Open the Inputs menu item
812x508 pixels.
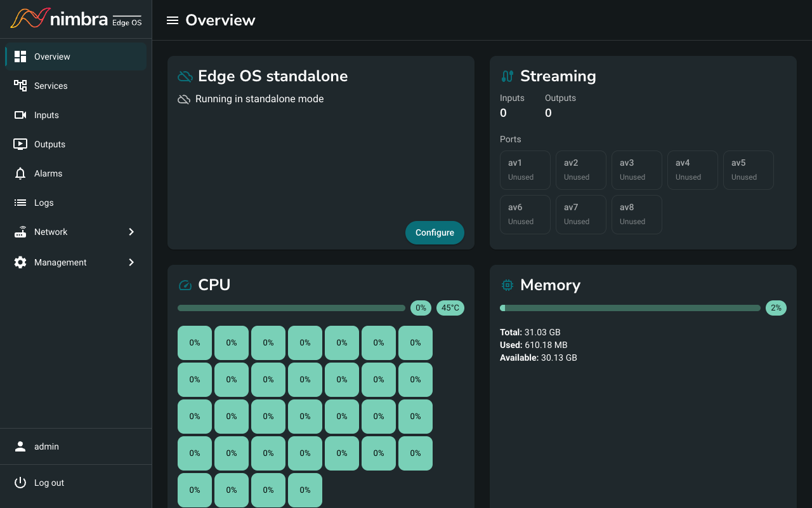pos(76,115)
